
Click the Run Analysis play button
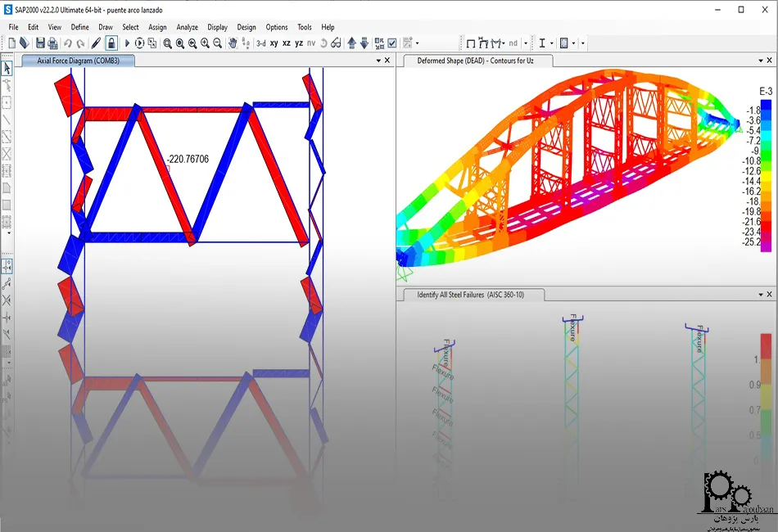pos(126,43)
